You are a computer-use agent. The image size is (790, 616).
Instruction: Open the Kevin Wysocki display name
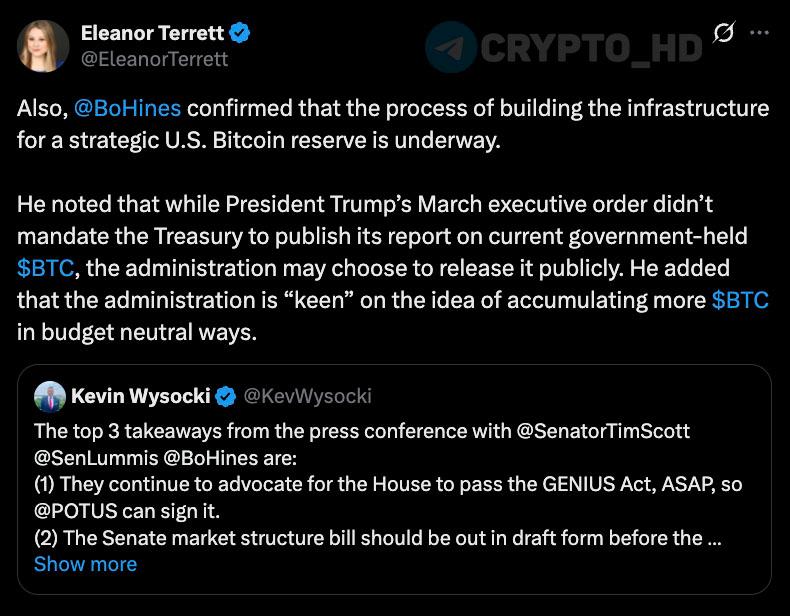[141, 396]
